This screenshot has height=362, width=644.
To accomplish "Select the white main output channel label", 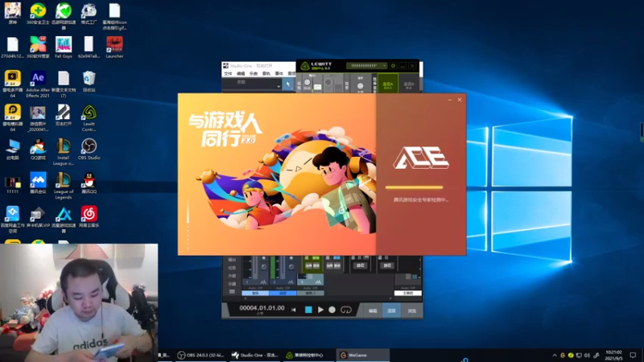I will click(408, 293).
